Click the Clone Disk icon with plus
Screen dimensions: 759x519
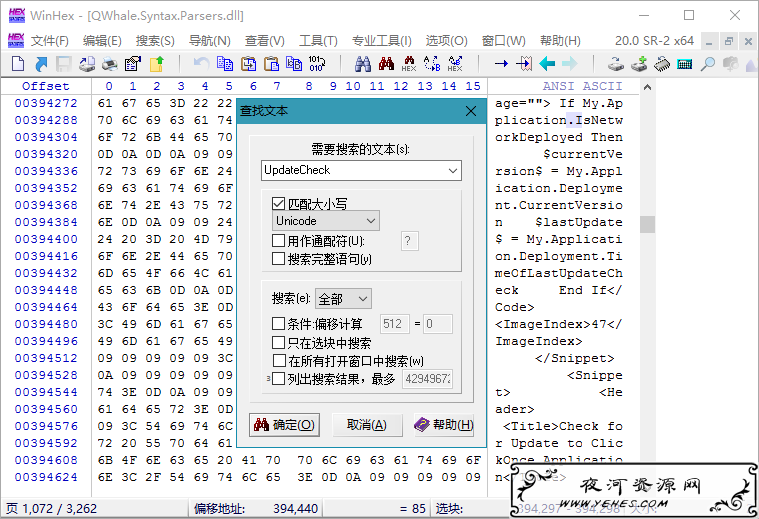coord(639,63)
